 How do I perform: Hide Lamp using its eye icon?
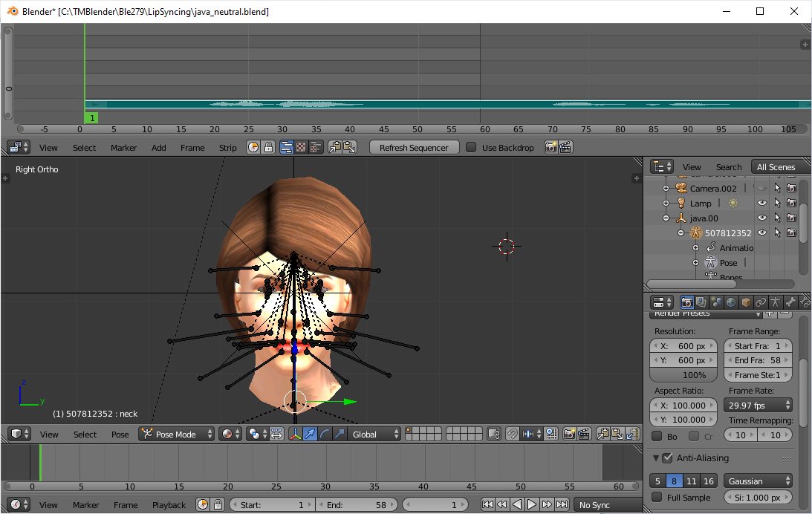click(x=762, y=204)
